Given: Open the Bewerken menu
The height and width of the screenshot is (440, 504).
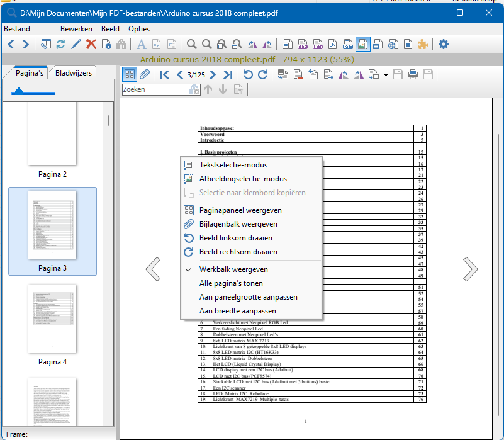Looking at the screenshot, I should (76, 29).
